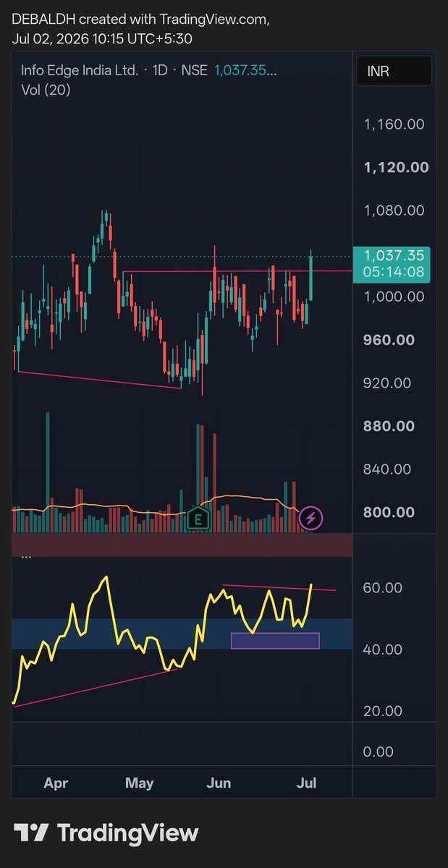Click the 1,037.35 current price label

(392, 255)
